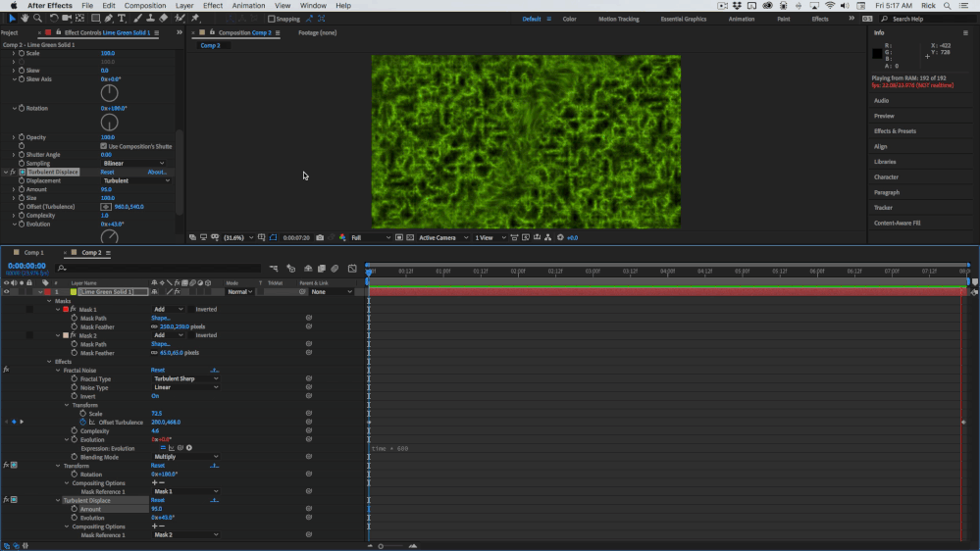This screenshot has width=980, height=551.
Task: Pick the Pen tool
Action: point(109,19)
